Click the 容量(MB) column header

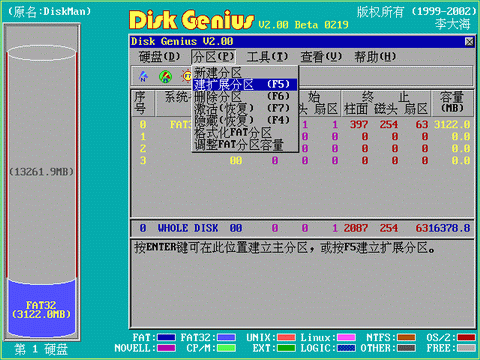[x=452, y=103]
